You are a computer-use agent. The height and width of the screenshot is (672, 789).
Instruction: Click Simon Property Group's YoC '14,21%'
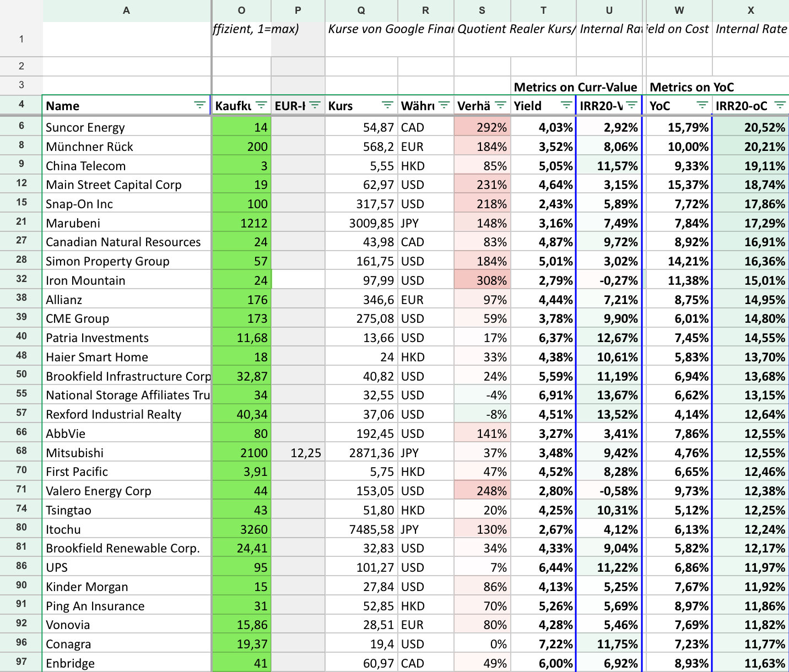(x=679, y=261)
